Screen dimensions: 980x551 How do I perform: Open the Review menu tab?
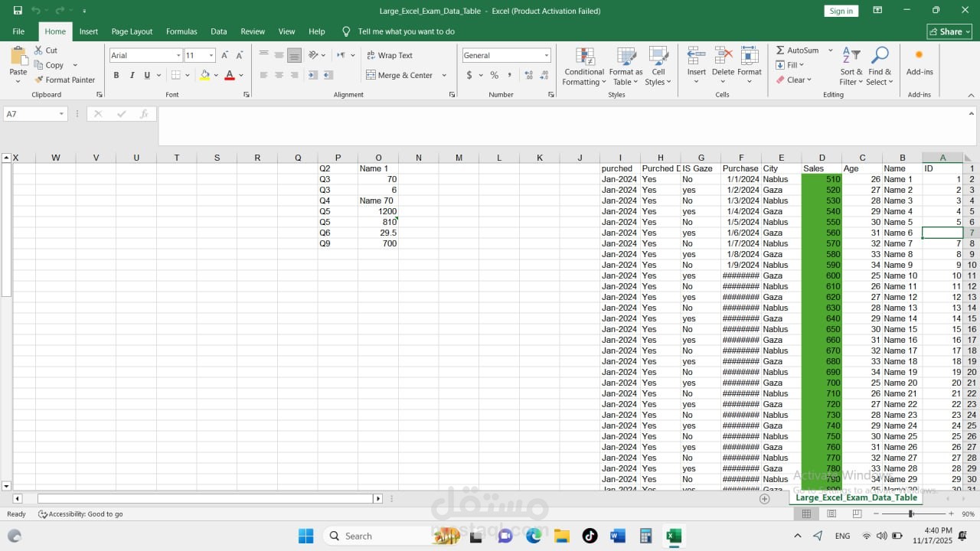pos(253,31)
